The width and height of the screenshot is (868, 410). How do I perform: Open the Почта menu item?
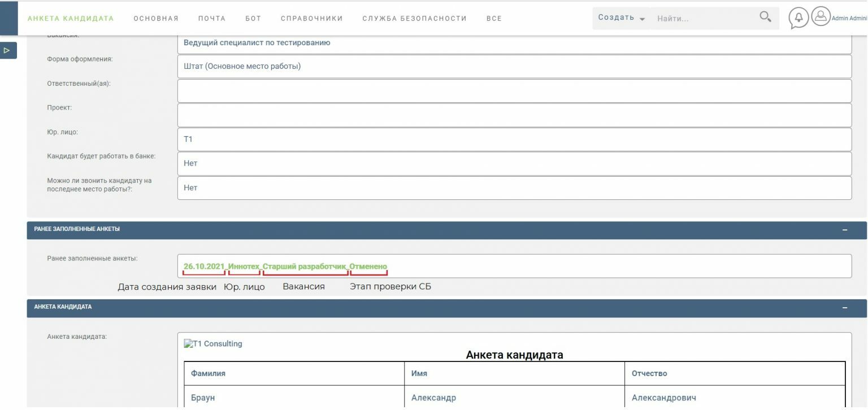(212, 19)
